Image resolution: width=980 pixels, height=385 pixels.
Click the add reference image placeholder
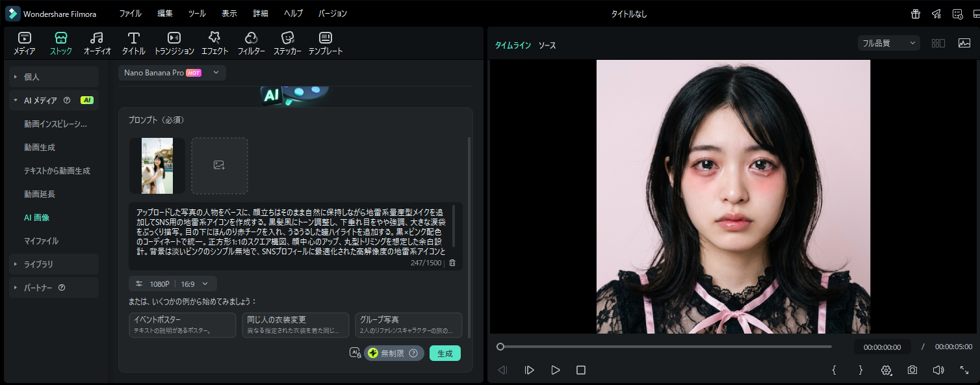tap(219, 166)
